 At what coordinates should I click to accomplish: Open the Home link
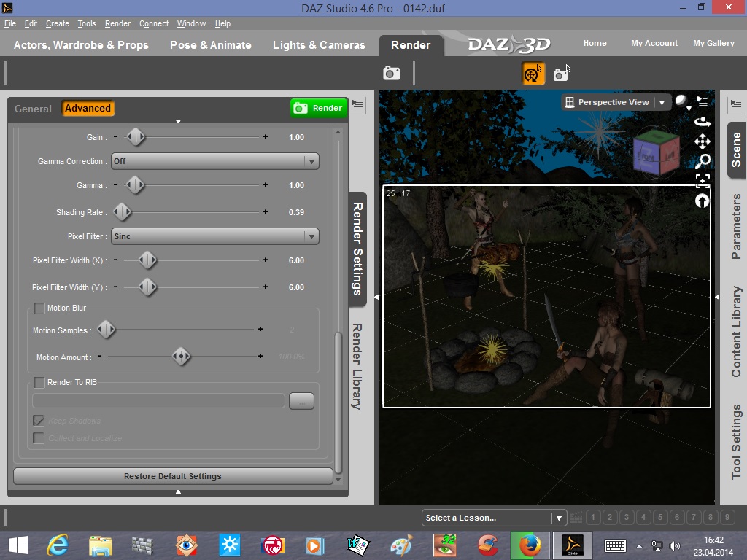click(595, 43)
